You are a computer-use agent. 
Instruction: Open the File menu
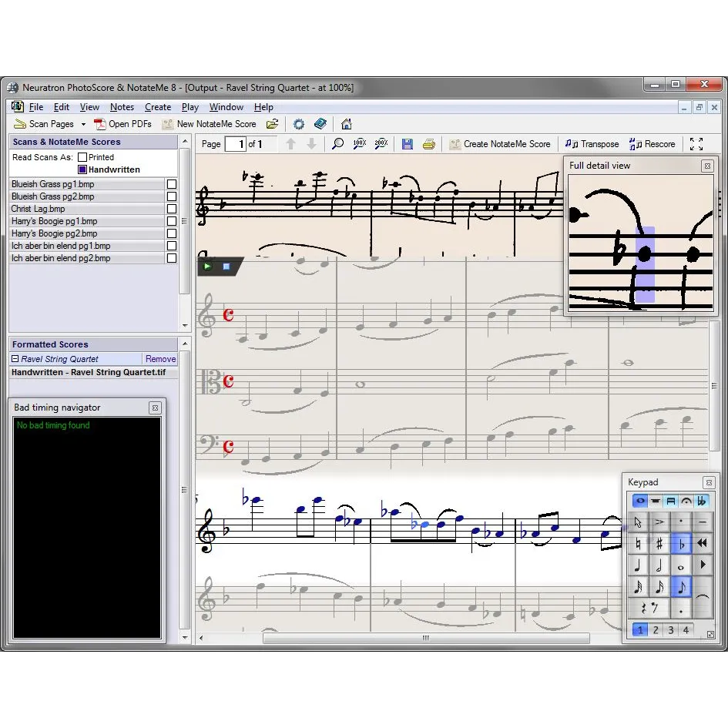coord(35,107)
